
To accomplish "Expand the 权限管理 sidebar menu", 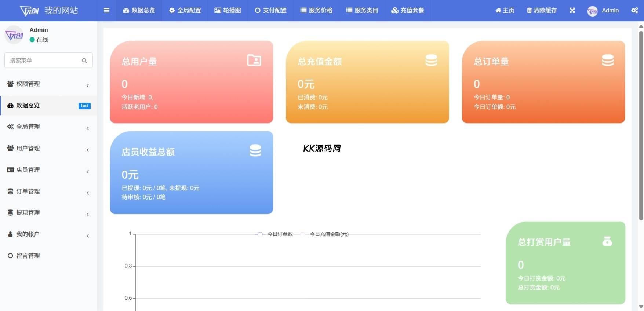I will pos(48,84).
